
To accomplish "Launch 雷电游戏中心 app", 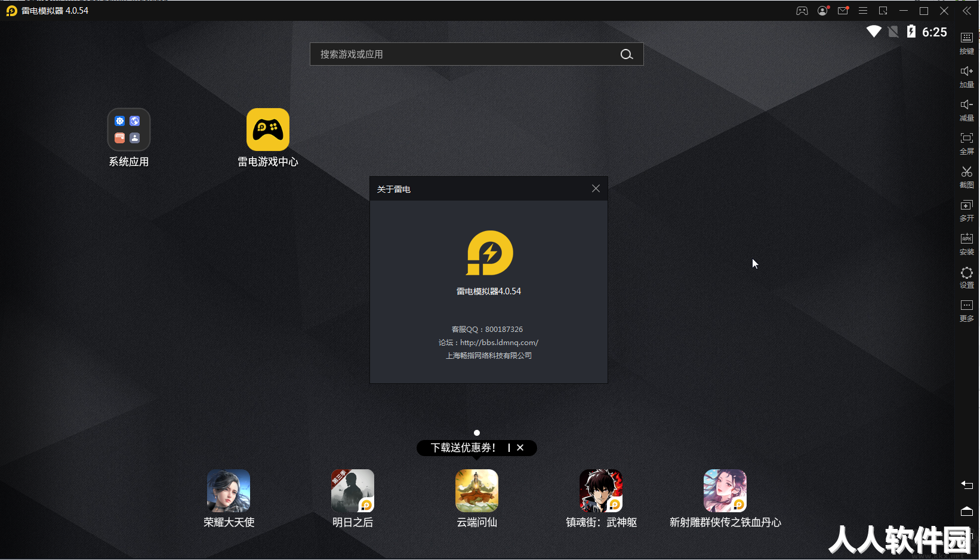I will pos(268,138).
